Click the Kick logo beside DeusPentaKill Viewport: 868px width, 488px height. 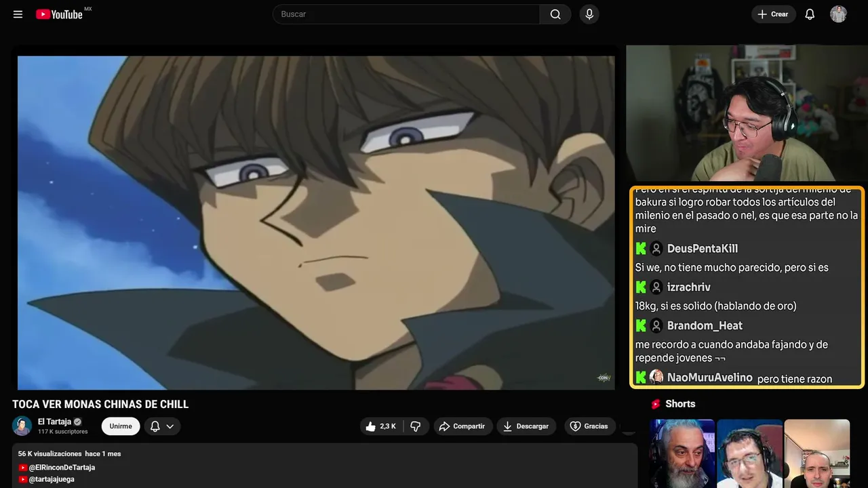[x=641, y=249]
